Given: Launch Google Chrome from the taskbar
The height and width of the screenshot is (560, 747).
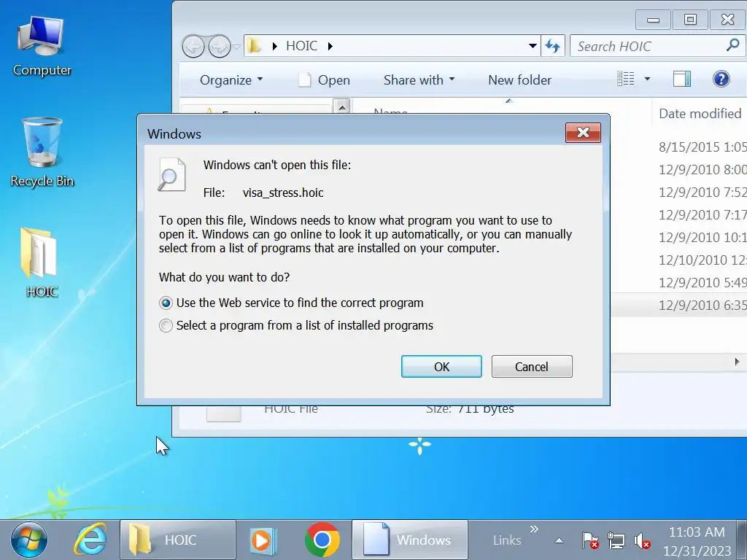Looking at the screenshot, I should click(322, 540).
